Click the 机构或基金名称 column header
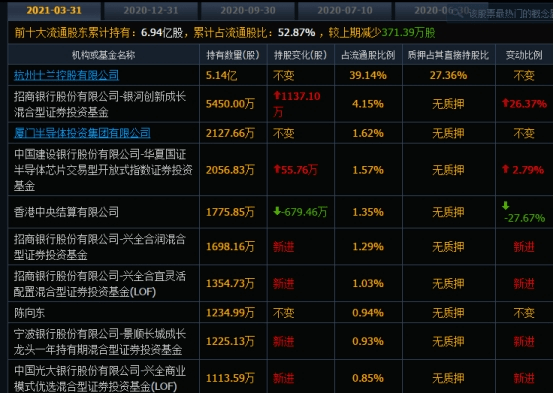554x394 pixels. [x=104, y=55]
